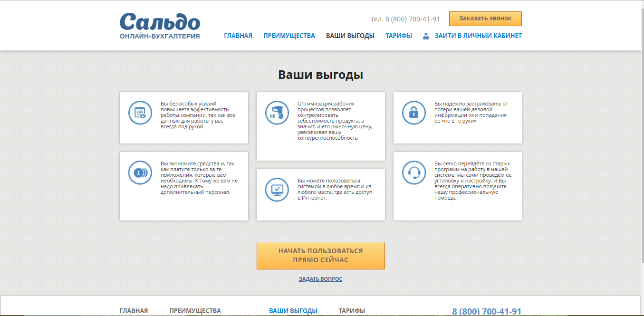The height and width of the screenshot is (316, 644).
Task: Click text about Оптимизация рабочих процессов
Action: [x=335, y=121]
